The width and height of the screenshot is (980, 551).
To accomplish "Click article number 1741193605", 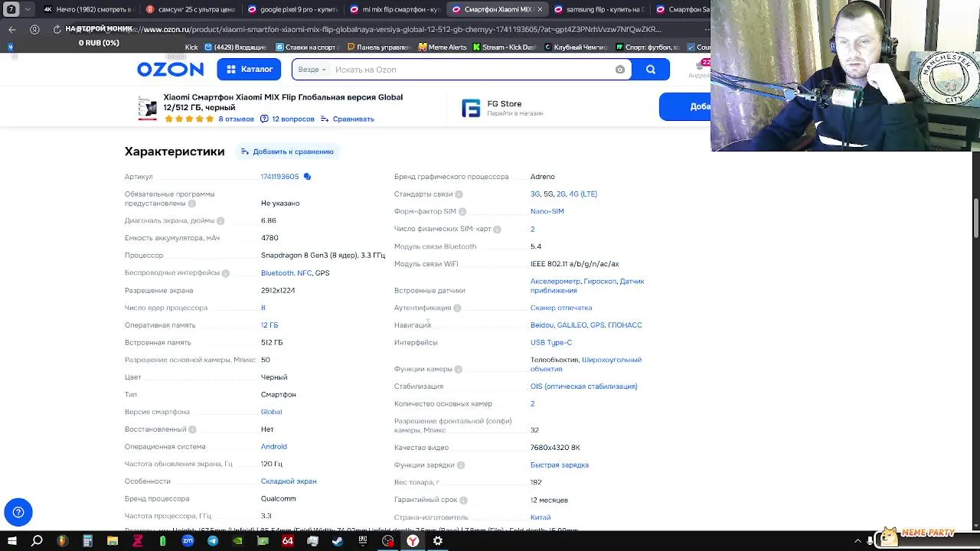I will click(x=279, y=177).
